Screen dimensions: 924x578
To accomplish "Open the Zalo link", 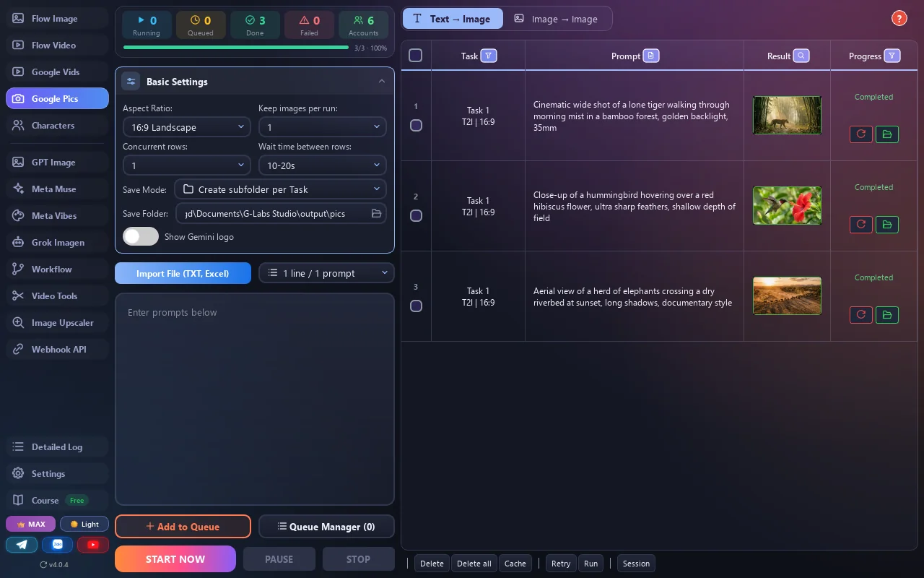I will coord(58,545).
